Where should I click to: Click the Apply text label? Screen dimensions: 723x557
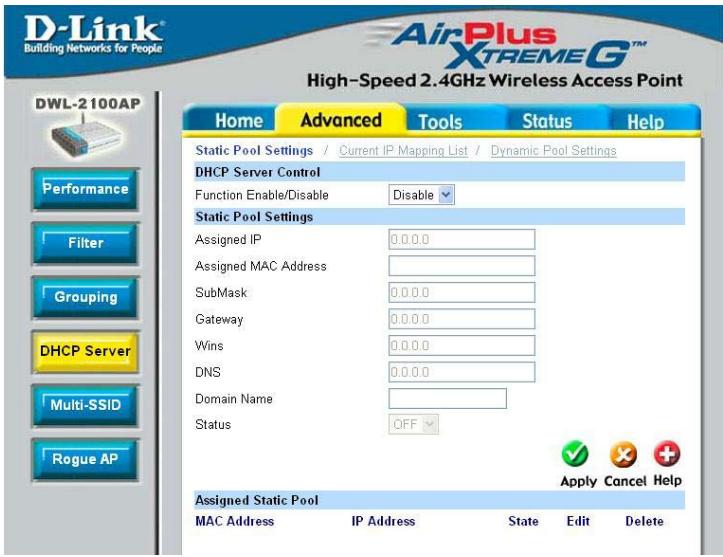[x=578, y=481]
